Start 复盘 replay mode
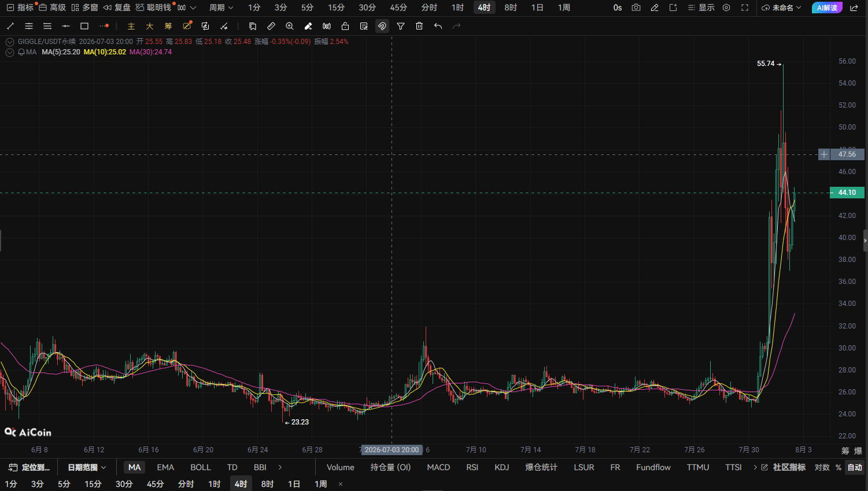 click(x=117, y=8)
